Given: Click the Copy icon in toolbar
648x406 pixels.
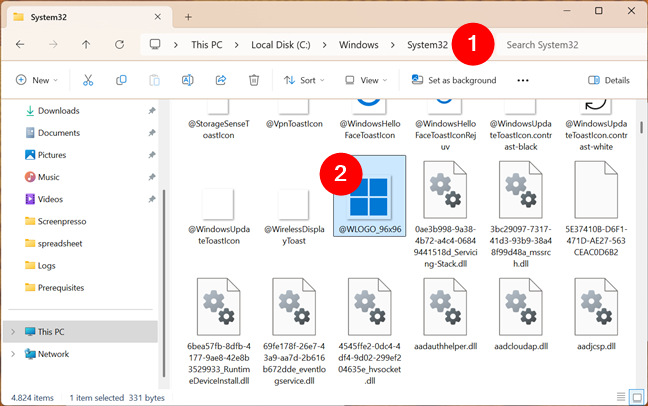Looking at the screenshot, I should [121, 80].
